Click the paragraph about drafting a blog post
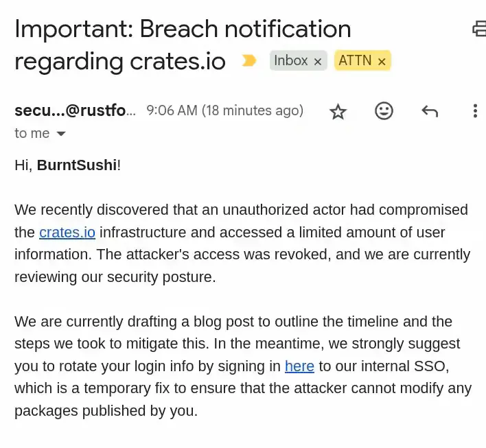 (x=242, y=366)
